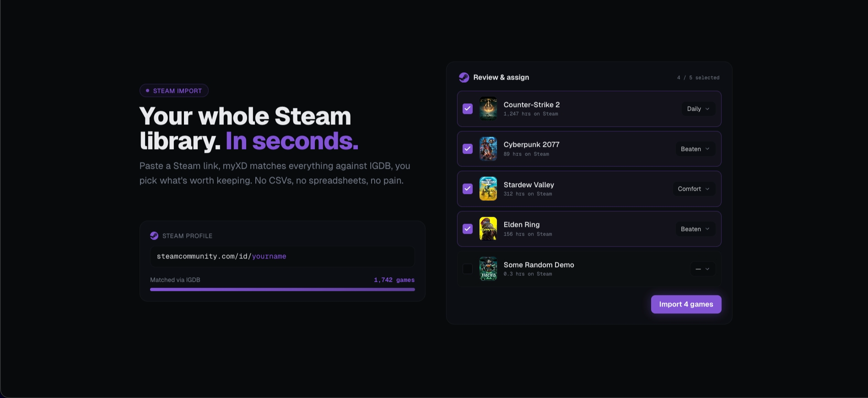Image resolution: width=868 pixels, height=398 pixels.
Task: Click the Elden Ring cover thumbnail
Action: 488,229
